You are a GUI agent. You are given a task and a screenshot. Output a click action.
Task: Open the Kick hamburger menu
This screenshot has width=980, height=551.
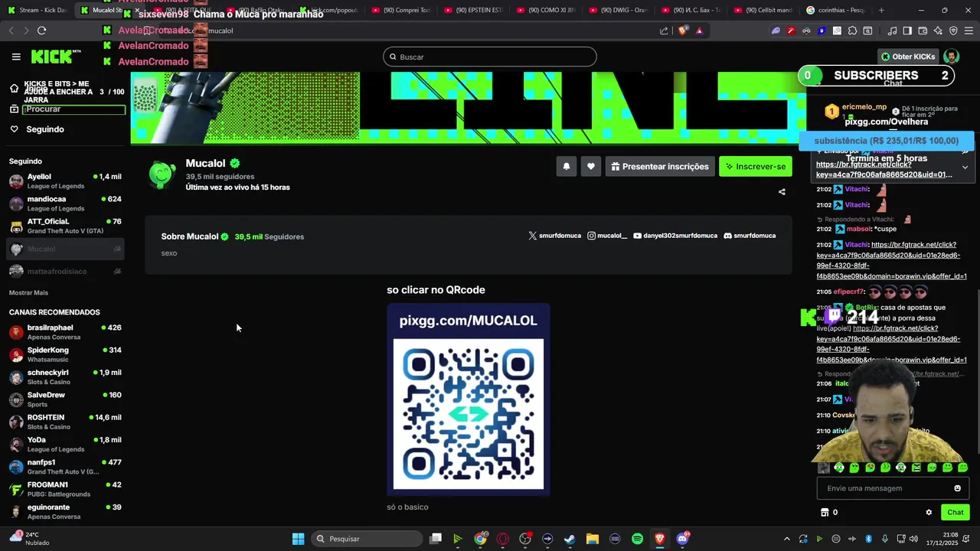(16, 57)
